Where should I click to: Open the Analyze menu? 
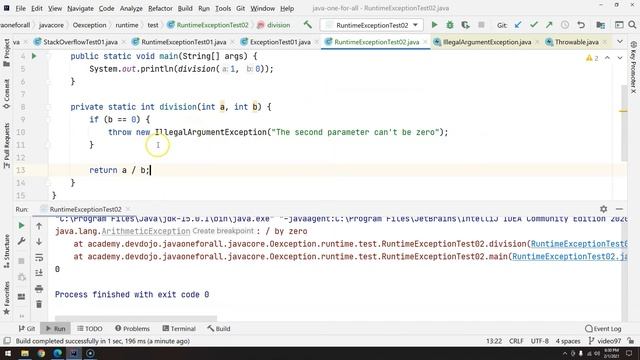pyautogui.click(x=131, y=8)
